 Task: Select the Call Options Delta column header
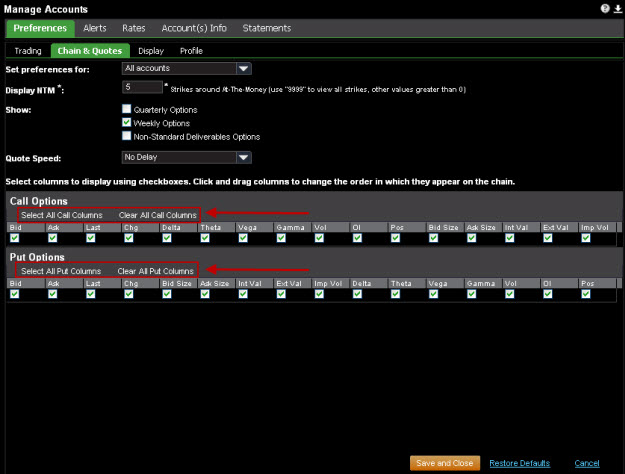pos(178,228)
